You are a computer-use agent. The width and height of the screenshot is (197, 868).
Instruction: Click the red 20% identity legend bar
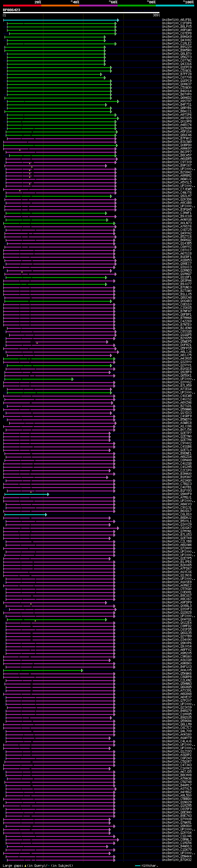(x=22, y=6)
